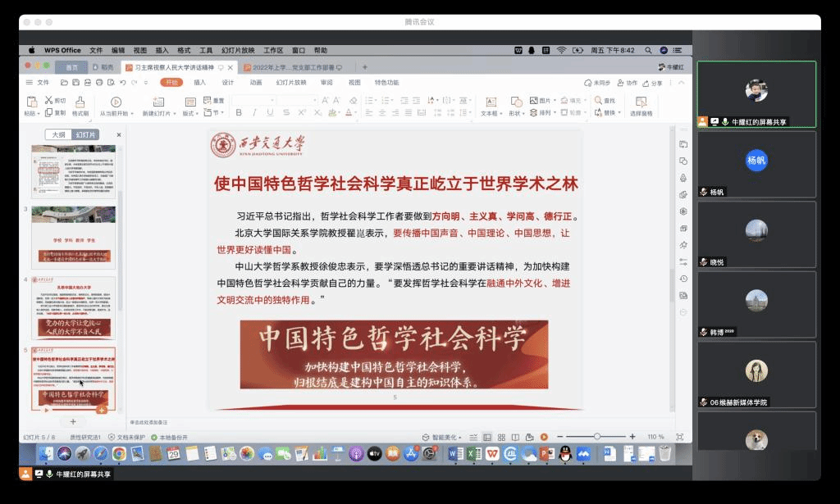
Task: Toggle slide sorter grid view in status bar
Action: pyautogui.click(x=501, y=437)
